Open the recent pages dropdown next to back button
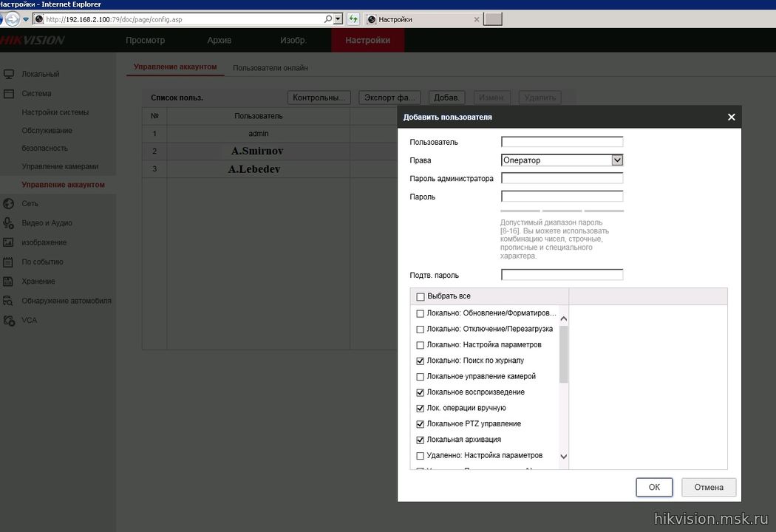This screenshot has height=532, width=776. pos(26,19)
